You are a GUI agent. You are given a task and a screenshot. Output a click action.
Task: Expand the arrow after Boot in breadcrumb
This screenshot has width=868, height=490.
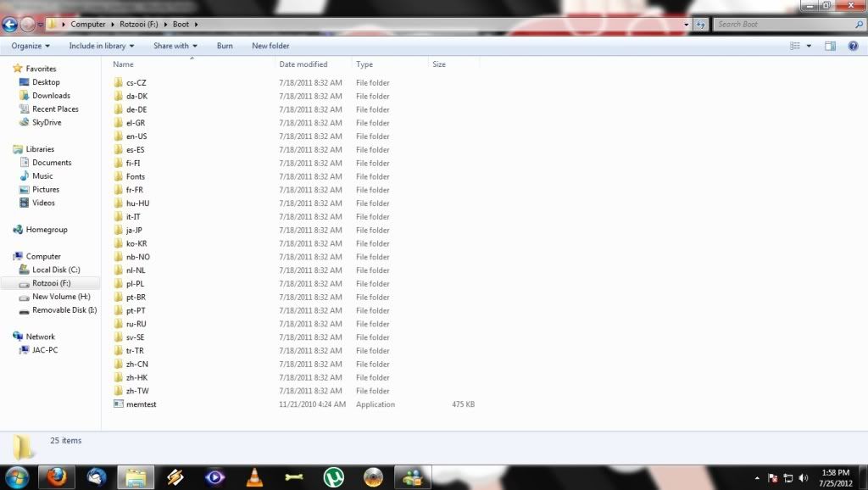point(196,25)
